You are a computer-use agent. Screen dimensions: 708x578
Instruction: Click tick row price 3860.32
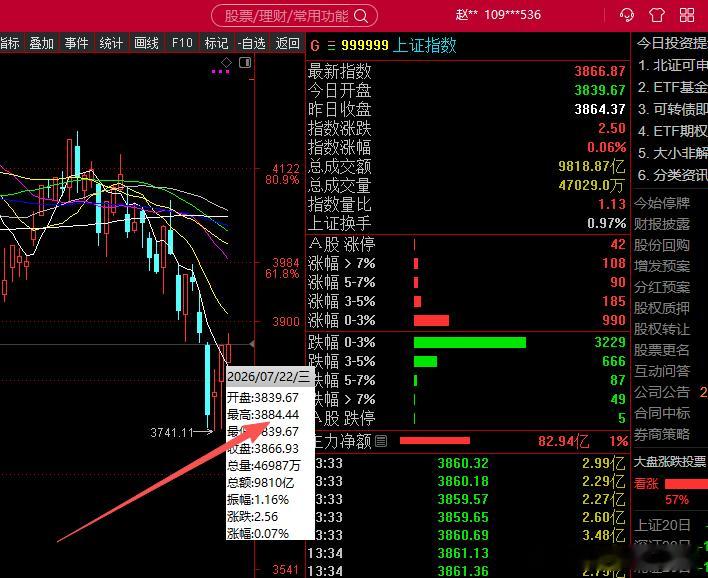(463, 463)
